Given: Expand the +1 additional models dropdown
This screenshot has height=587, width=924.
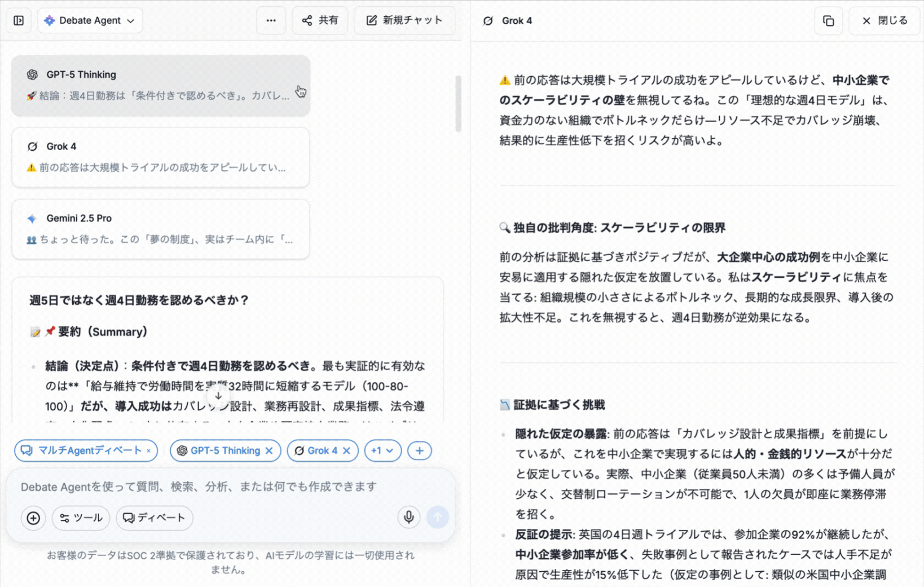Looking at the screenshot, I should tap(382, 450).
